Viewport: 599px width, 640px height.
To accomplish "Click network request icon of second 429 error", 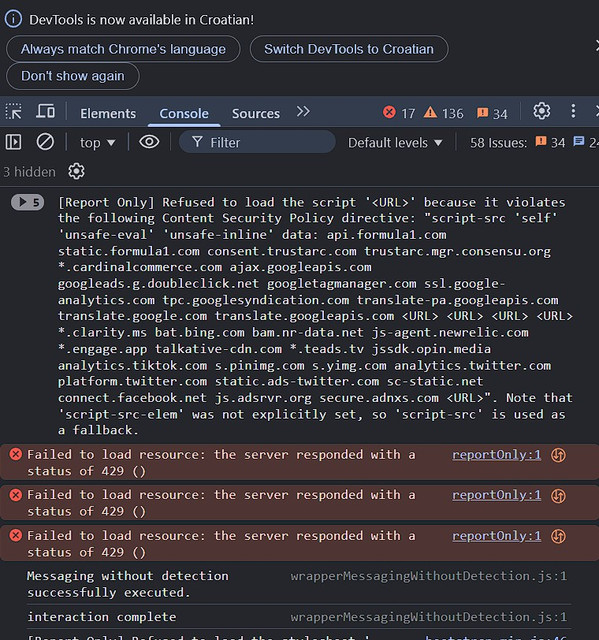I will click(x=558, y=496).
